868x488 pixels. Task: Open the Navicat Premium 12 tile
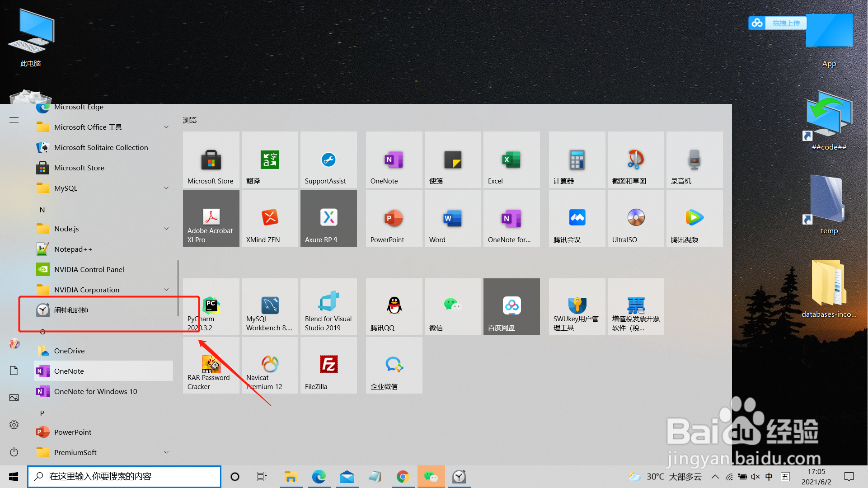[x=270, y=365]
